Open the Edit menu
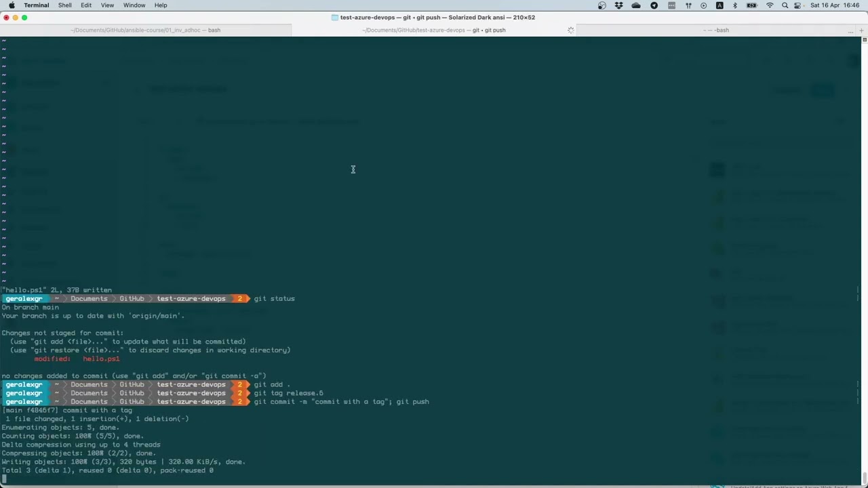 click(86, 5)
